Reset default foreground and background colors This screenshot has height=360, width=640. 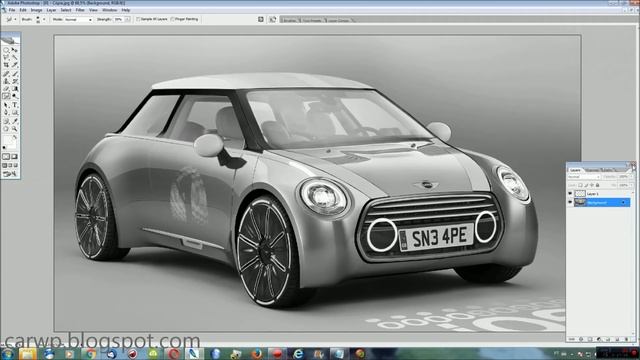(x=4, y=147)
